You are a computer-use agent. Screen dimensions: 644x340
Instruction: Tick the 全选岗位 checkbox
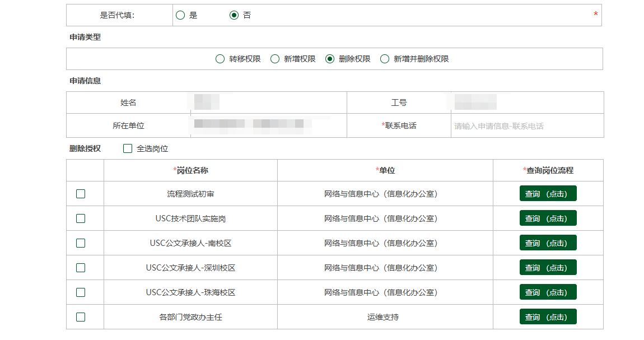click(x=128, y=148)
